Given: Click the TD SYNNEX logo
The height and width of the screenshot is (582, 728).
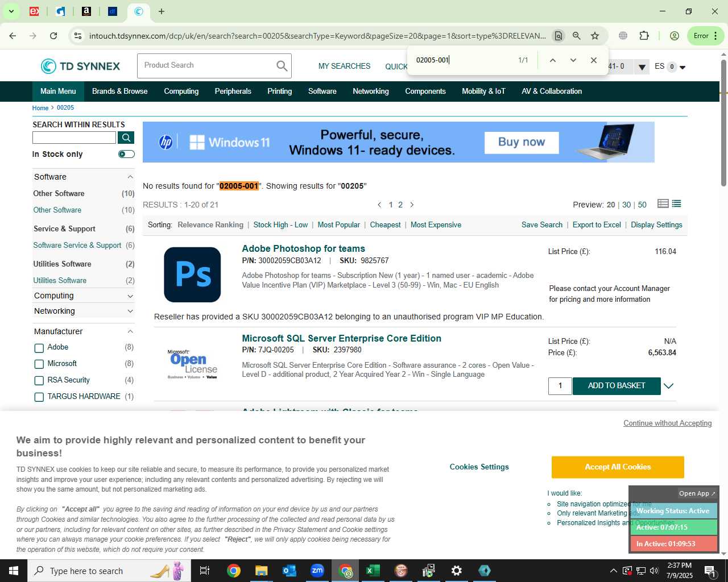Looking at the screenshot, I should [80, 66].
